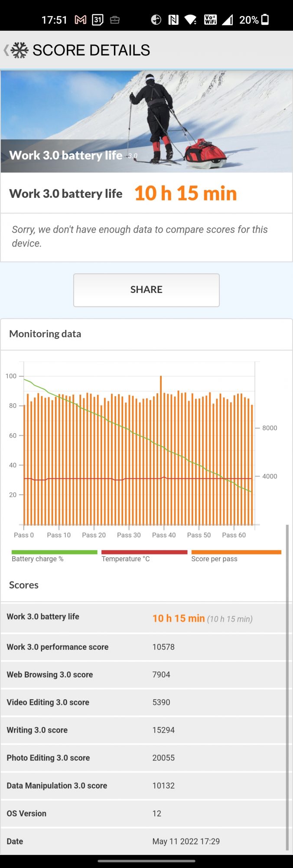Tap the skier banner image
The height and width of the screenshot is (868, 293).
pos(146,122)
